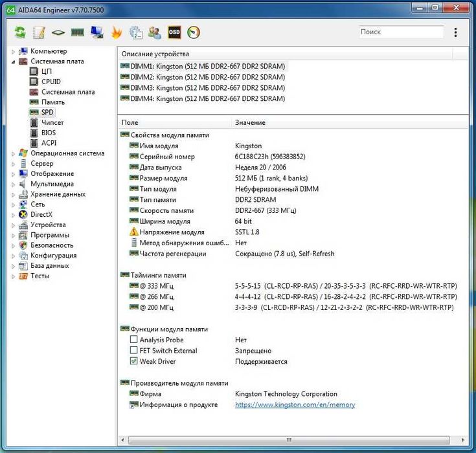Select the Системная плата child item
This screenshot has height=453, width=476.
[68, 92]
